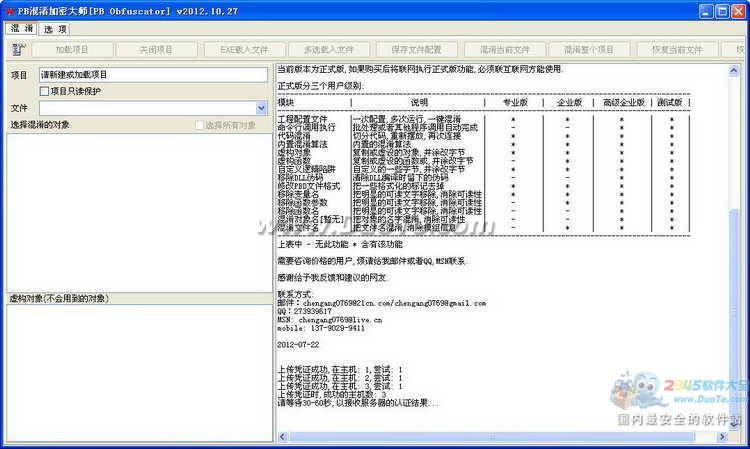
Task: Click the QQ contact number line
Action: pyautogui.click(x=304, y=311)
